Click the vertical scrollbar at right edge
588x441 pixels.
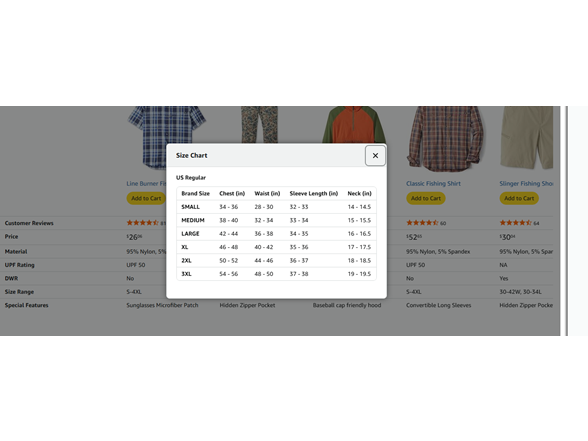pos(567,221)
